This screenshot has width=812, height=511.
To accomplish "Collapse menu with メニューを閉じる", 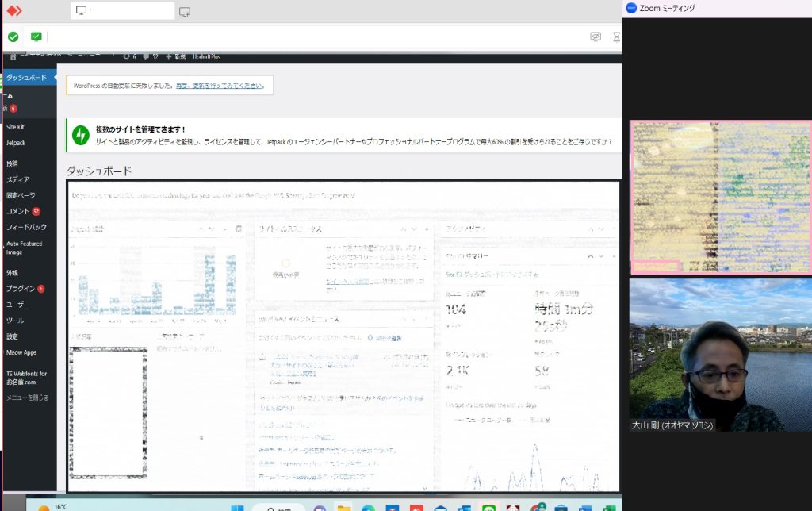I will [x=28, y=398].
